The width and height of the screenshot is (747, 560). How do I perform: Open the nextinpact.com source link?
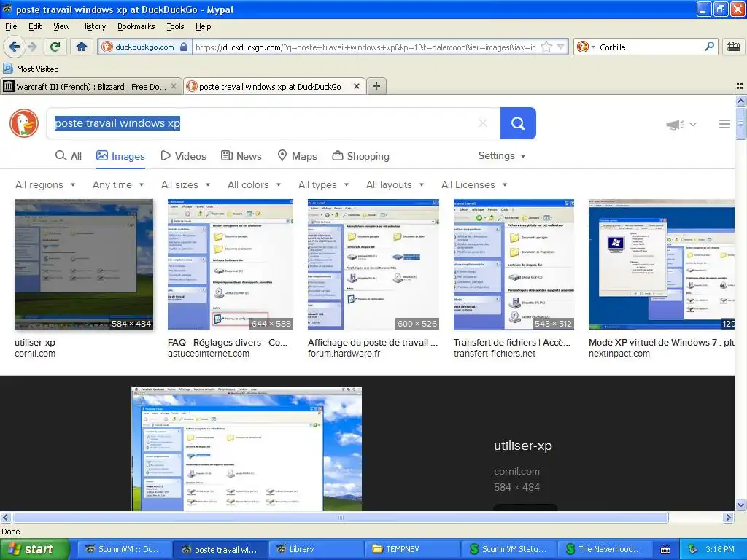click(619, 354)
